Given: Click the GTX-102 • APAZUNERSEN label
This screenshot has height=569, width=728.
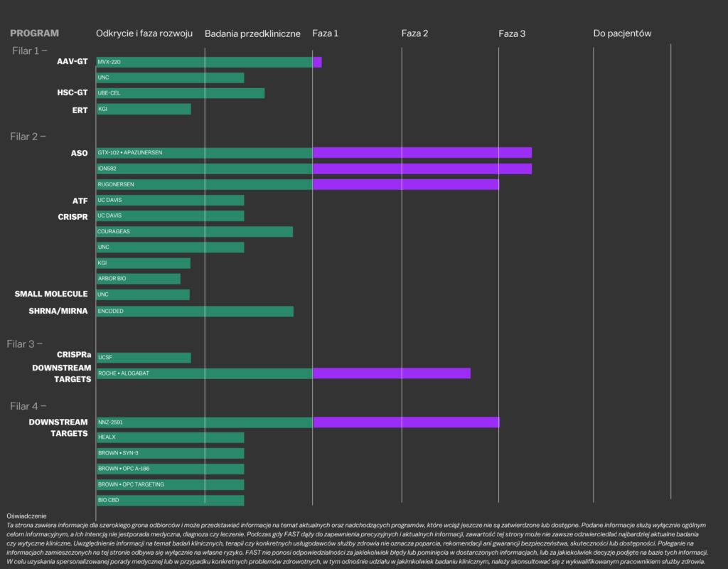Looking at the screenshot, I should [129, 153].
